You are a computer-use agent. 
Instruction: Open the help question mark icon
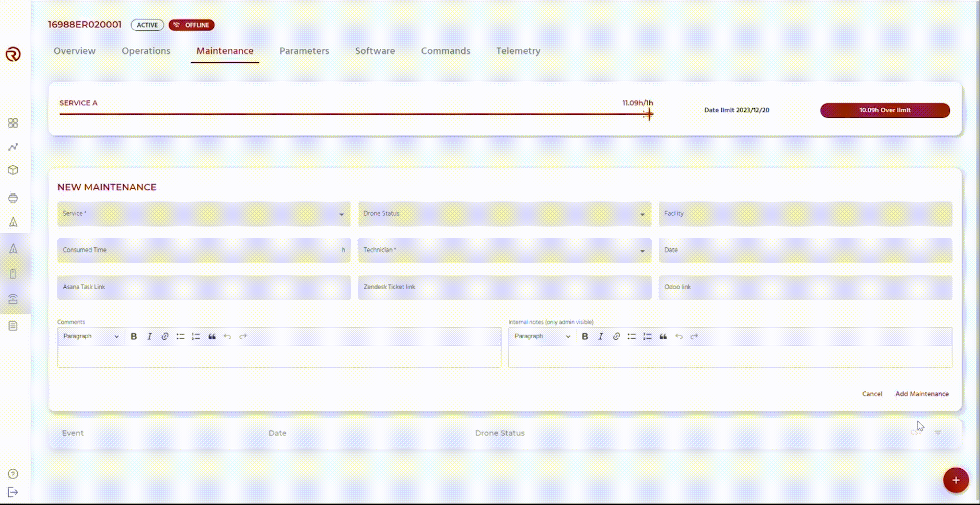click(13, 474)
